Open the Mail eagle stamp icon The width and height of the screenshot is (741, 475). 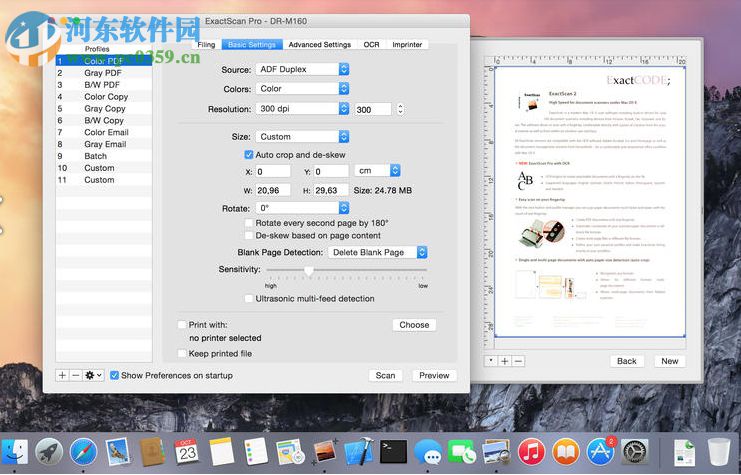(118, 451)
